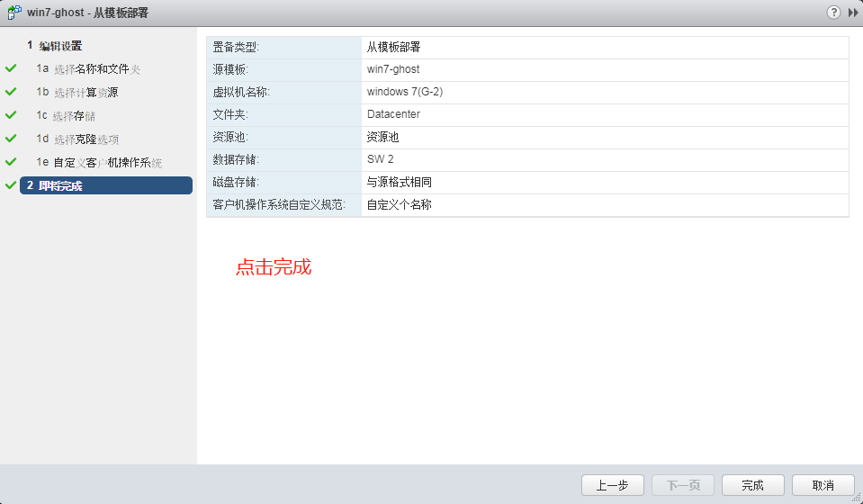Click the 资源池 value in second column
This screenshot has width=863, height=504.
[x=382, y=137]
